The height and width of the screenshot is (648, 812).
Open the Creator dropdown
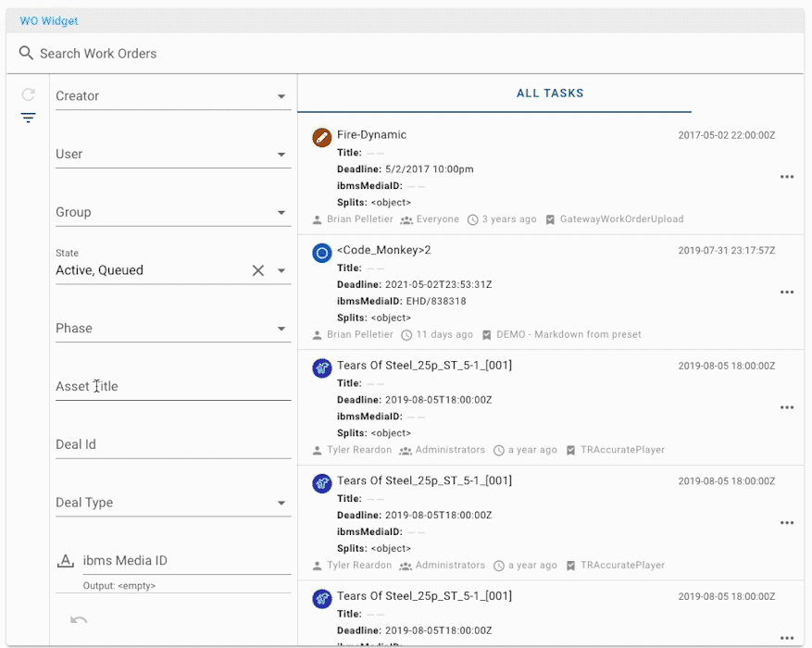pos(173,96)
